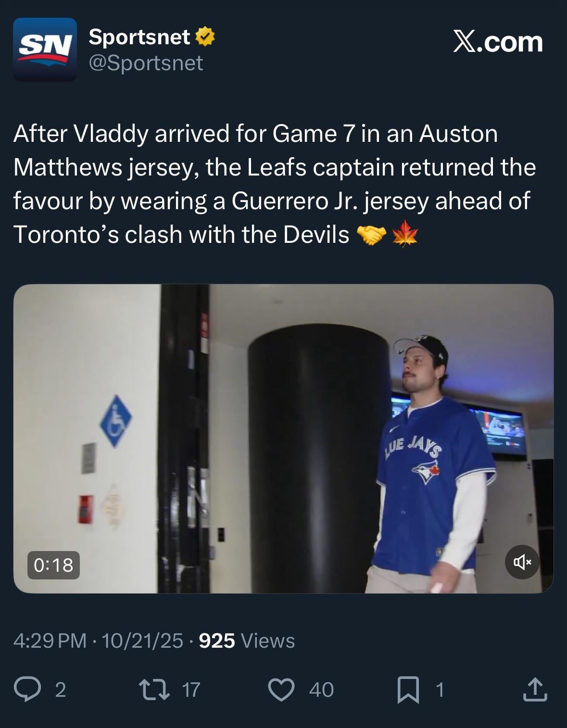567x728 pixels.
Task: Open the Sportsnet profile avatar
Action: [x=45, y=50]
